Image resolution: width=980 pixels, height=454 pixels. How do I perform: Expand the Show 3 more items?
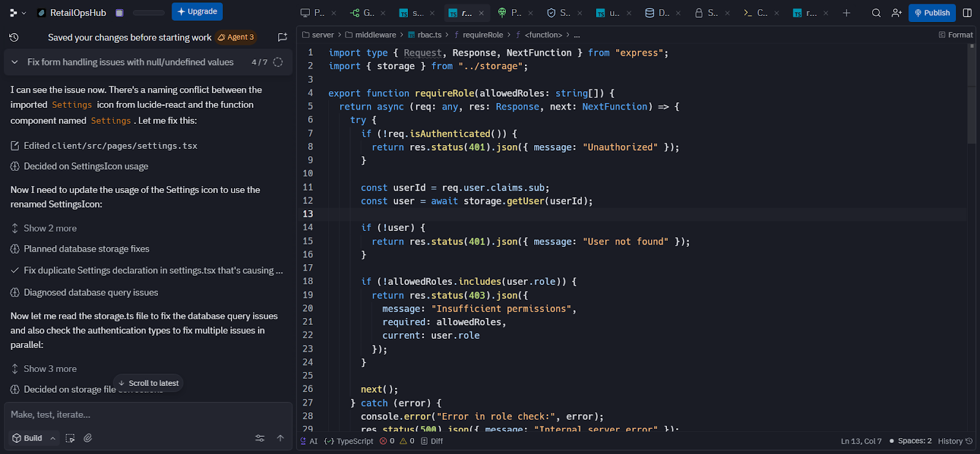44,369
